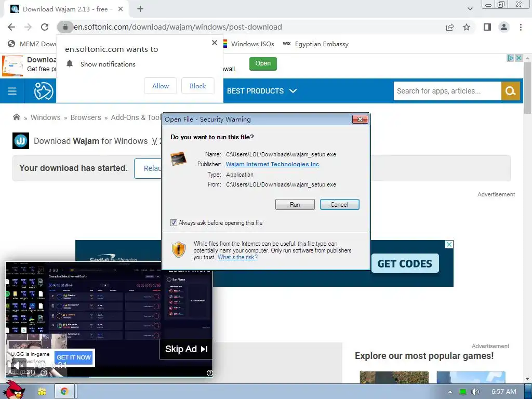Block softonic notifications
This screenshot has width=532, height=399.
click(198, 86)
